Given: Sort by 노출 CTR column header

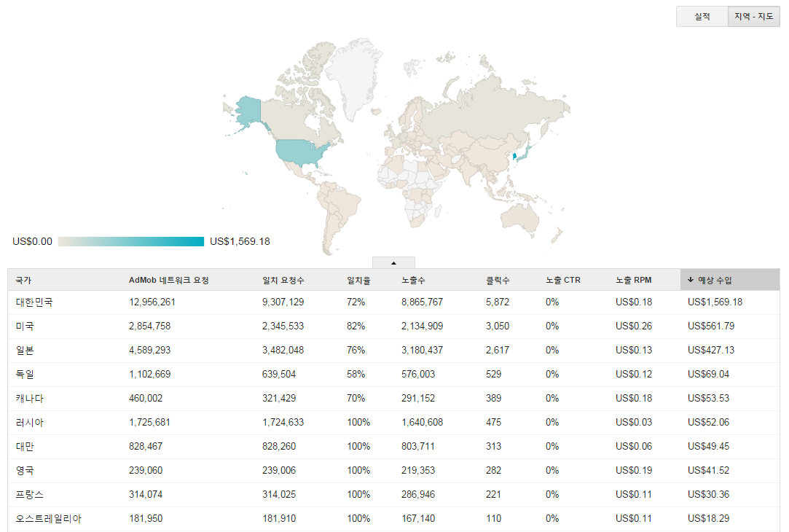Looking at the screenshot, I should coord(563,281).
